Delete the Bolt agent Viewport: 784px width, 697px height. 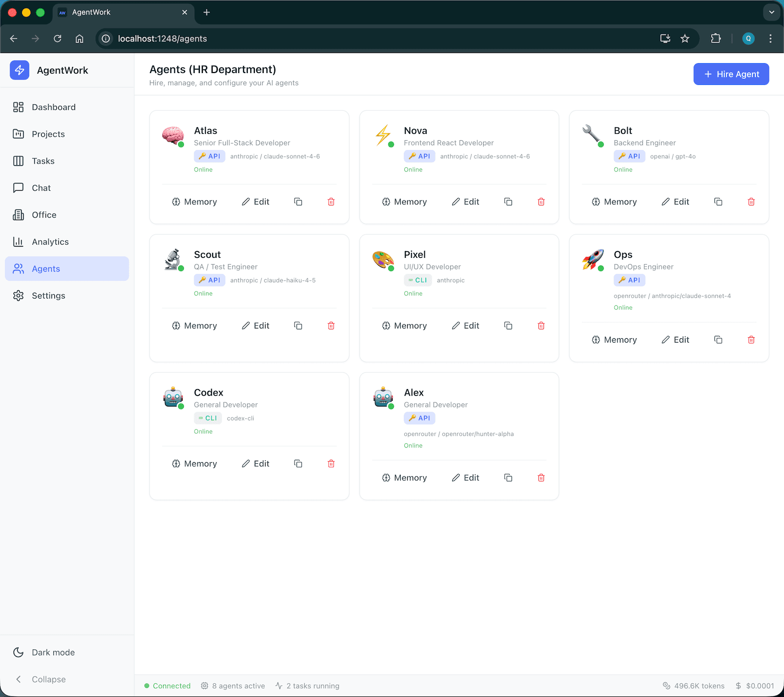click(751, 201)
